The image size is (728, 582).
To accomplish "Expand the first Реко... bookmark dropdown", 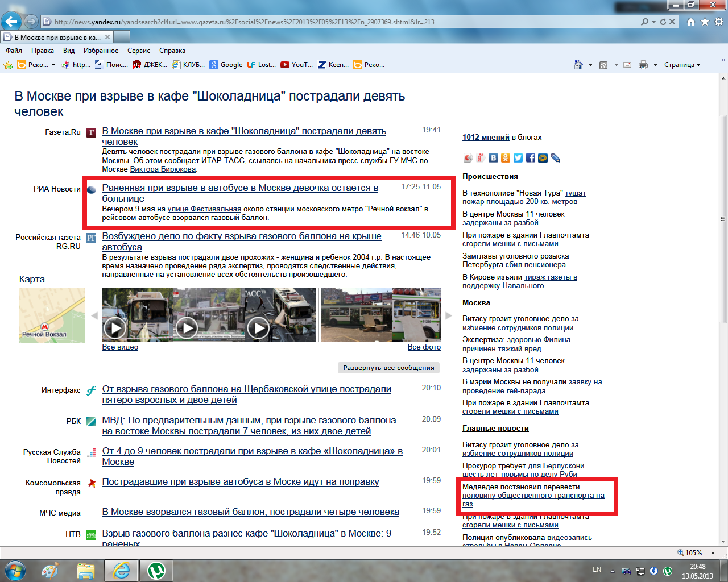I will [x=53, y=65].
